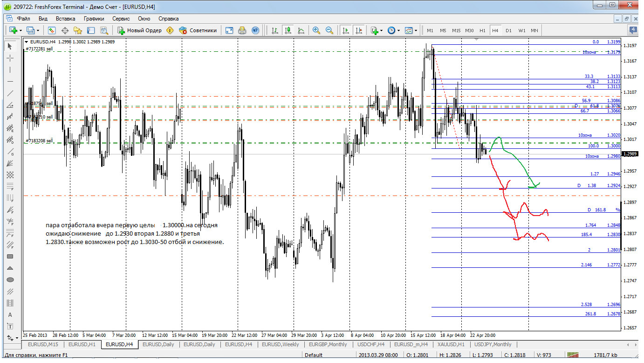Switch to the XAUUSD,H1 chart tab
Viewport: 644px width, 363px height.
(x=451, y=345)
